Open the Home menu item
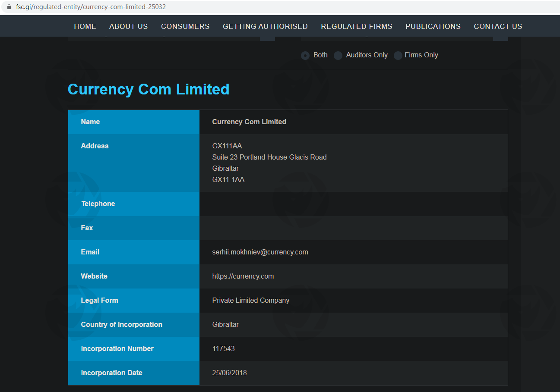The image size is (560, 392). pyautogui.click(x=85, y=26)
